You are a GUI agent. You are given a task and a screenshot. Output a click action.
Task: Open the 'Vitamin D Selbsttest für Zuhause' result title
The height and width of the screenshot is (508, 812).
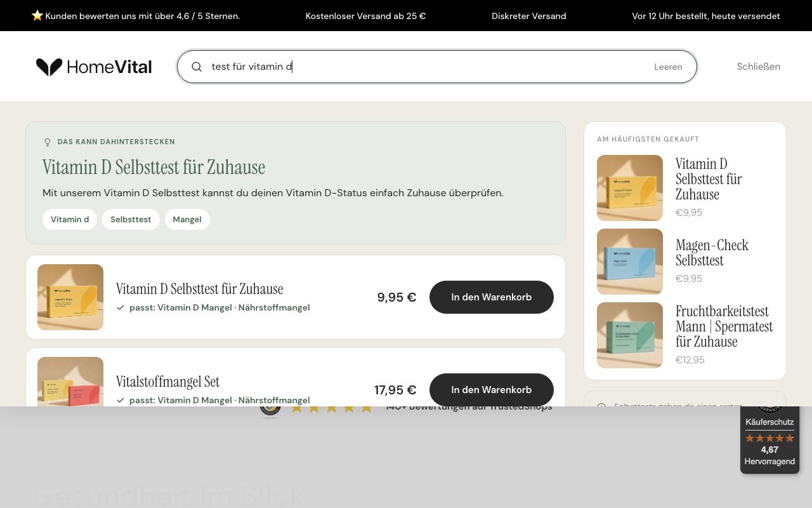[x=199, y=289]
